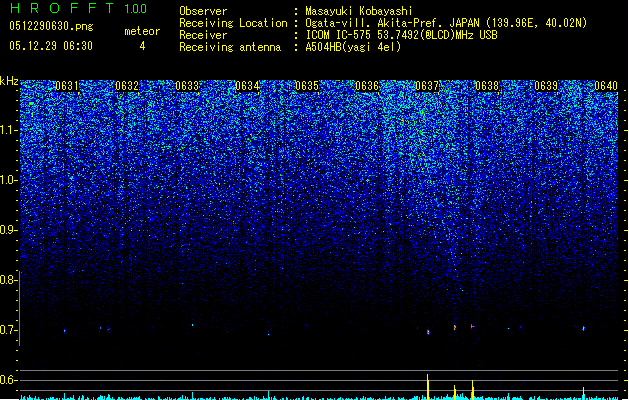Click the 0636 time marker
The image size is (629, 400).
(x=367, y=86)
